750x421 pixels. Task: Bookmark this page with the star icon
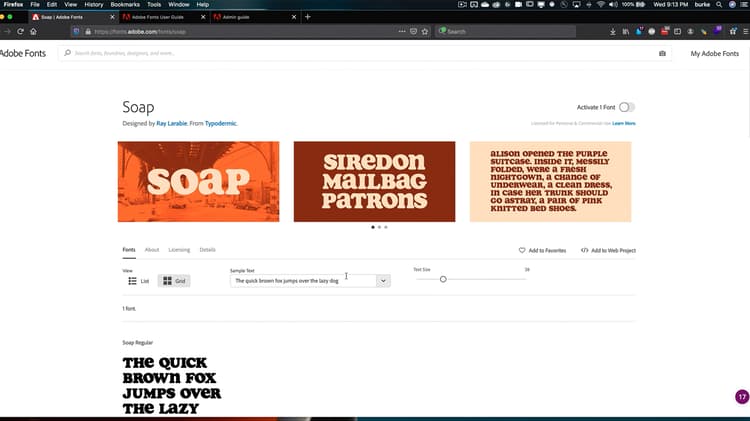pos(425,32)
